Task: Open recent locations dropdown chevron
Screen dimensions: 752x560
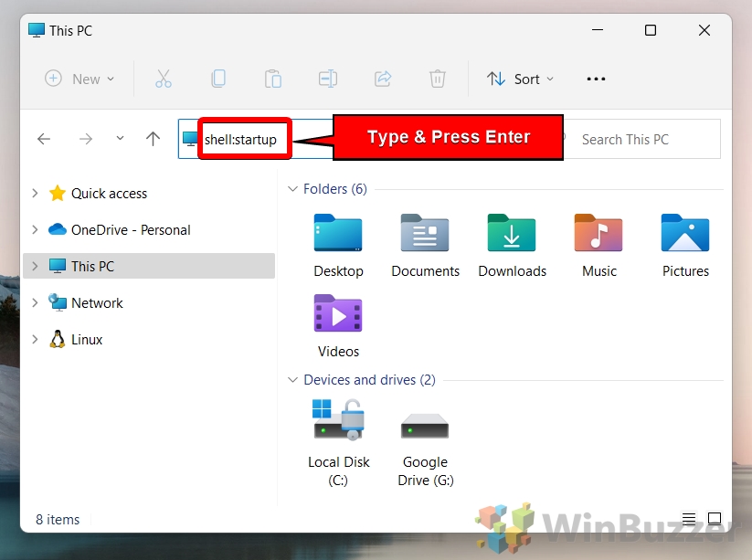Action: pyautogui.click(x=120, y=139)
